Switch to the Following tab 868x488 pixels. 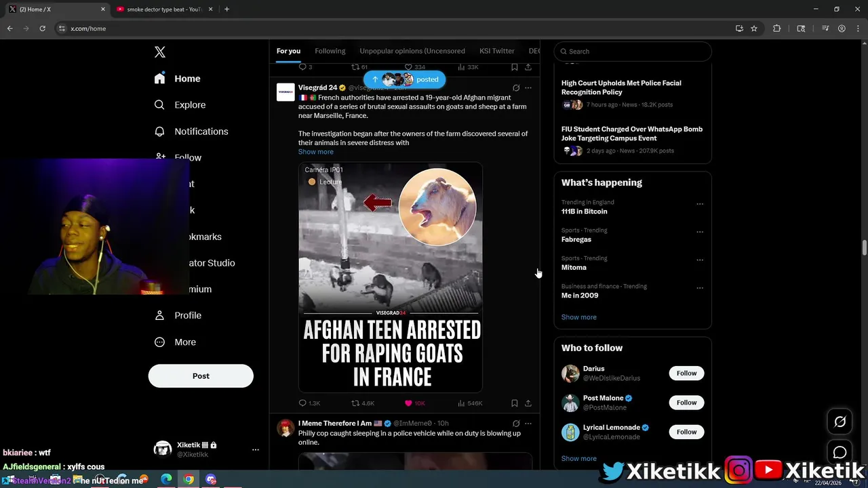[330, 51]
